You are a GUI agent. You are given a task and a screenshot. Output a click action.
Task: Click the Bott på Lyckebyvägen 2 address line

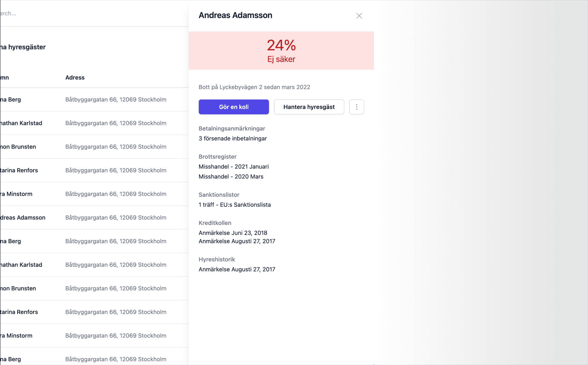[254, 87]
